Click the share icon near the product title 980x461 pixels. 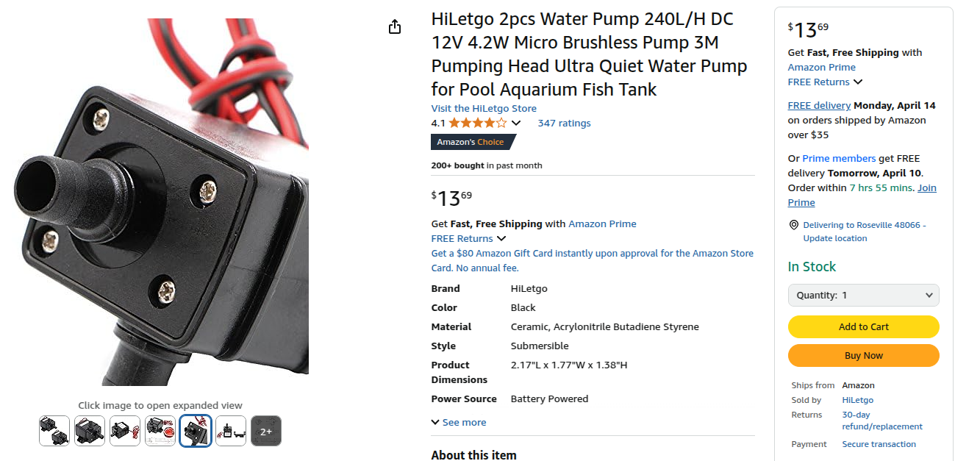(395, 26)
